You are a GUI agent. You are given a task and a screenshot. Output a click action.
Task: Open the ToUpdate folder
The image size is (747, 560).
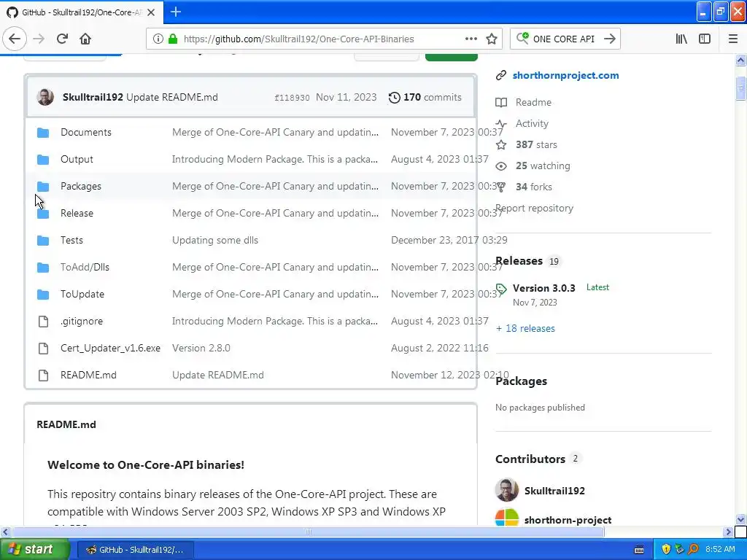pos(82,294)
